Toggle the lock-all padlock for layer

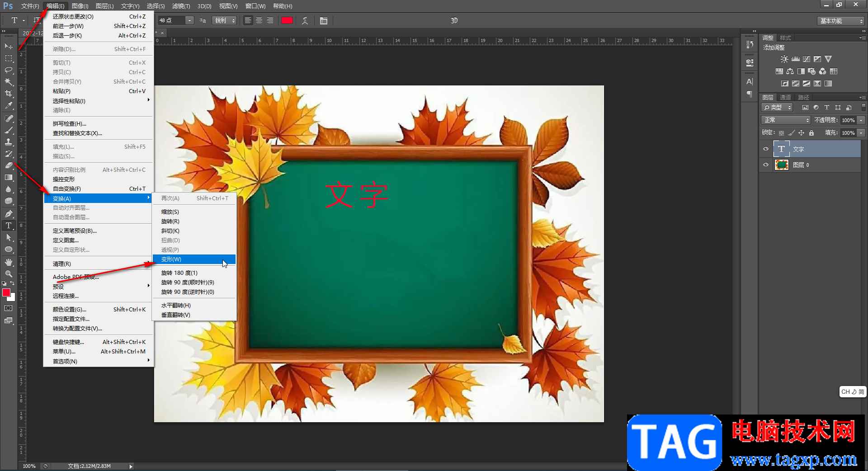(811, 133)
